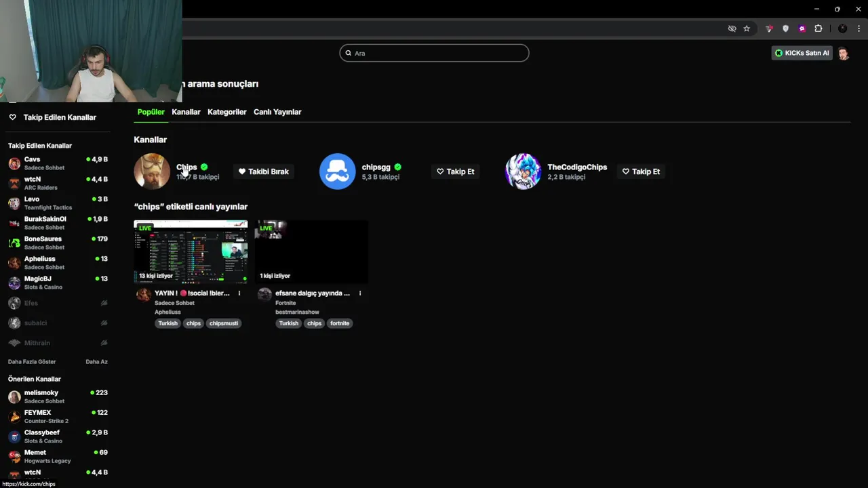Focus the Ara search field
The width and height of the screenshot is (868, 488).
tap(434, 53)
